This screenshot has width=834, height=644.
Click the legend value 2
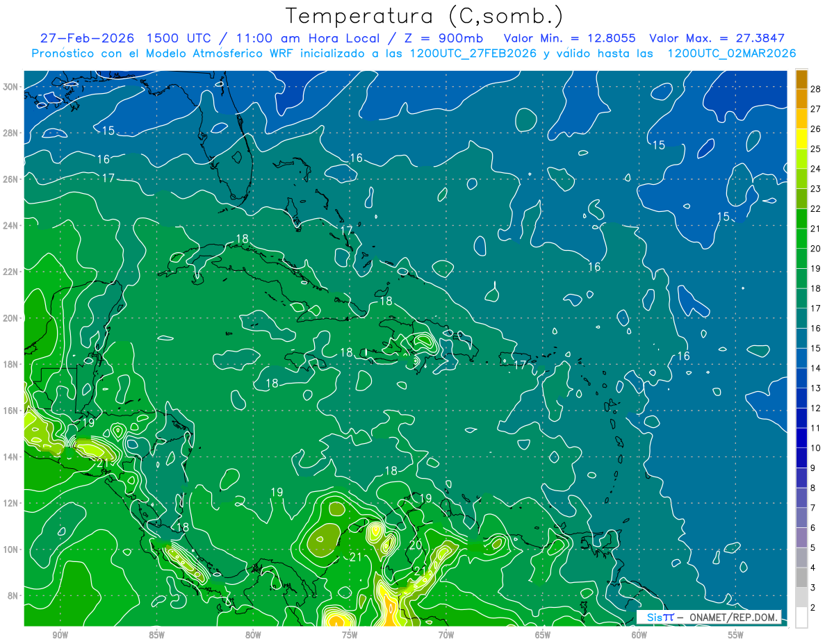(x=812, y=608)
